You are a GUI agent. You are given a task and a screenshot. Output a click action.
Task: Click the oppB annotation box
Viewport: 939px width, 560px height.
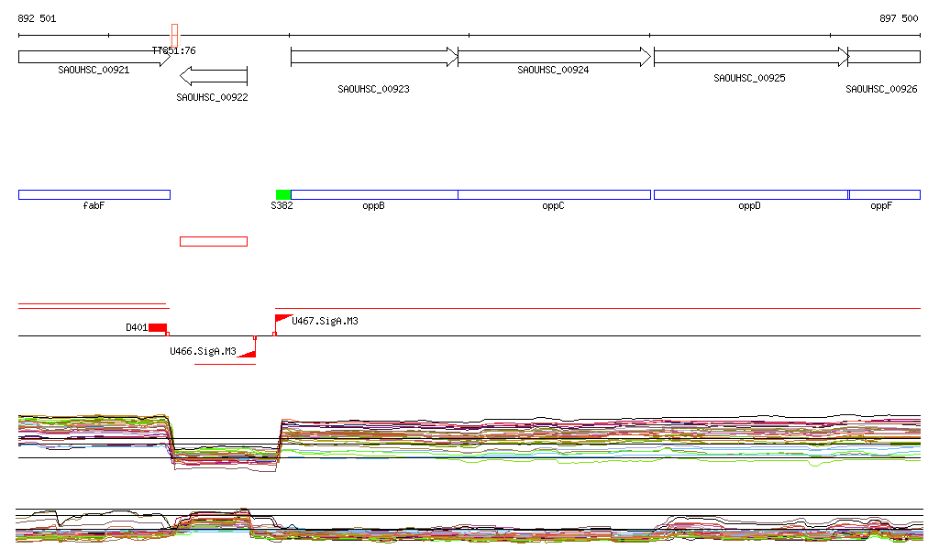374,194
